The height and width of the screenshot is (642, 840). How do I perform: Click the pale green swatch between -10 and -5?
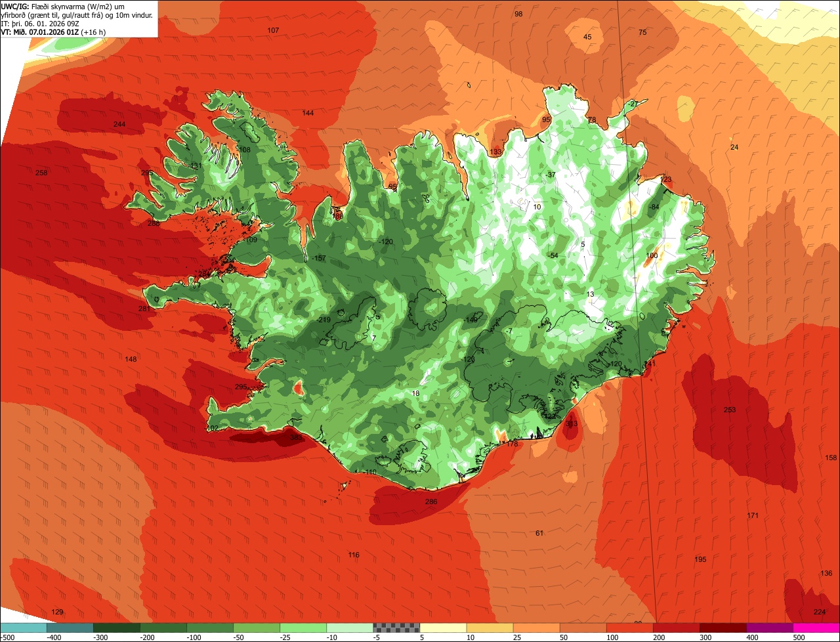[x=349, y=628]
